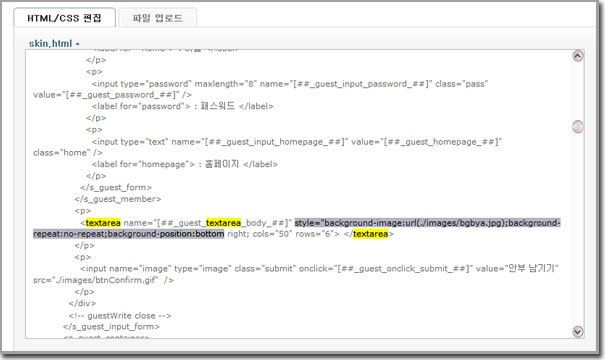
Task: Click the class="home" line
Action: pos(68,153)
